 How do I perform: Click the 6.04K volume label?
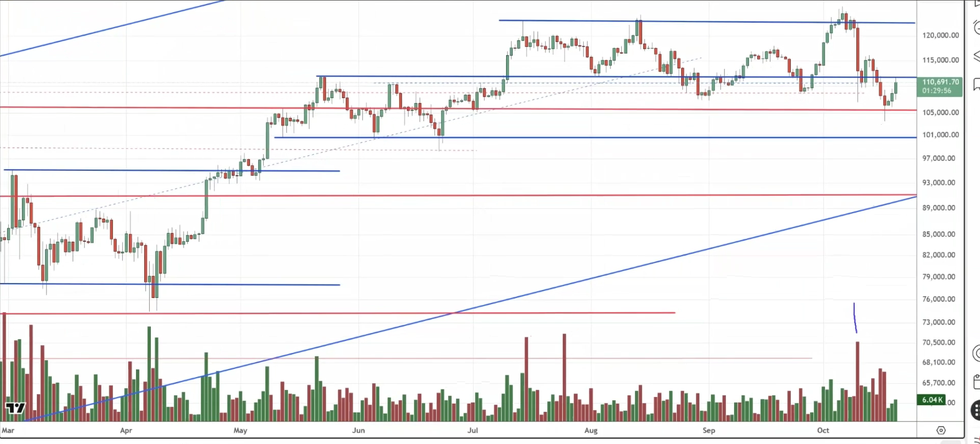[931, 400]
